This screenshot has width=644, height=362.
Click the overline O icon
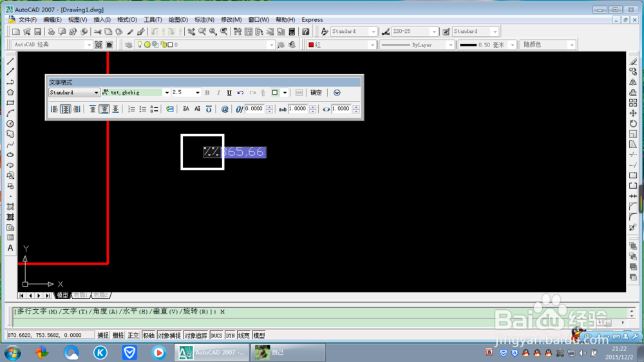[x=209, y=109]
